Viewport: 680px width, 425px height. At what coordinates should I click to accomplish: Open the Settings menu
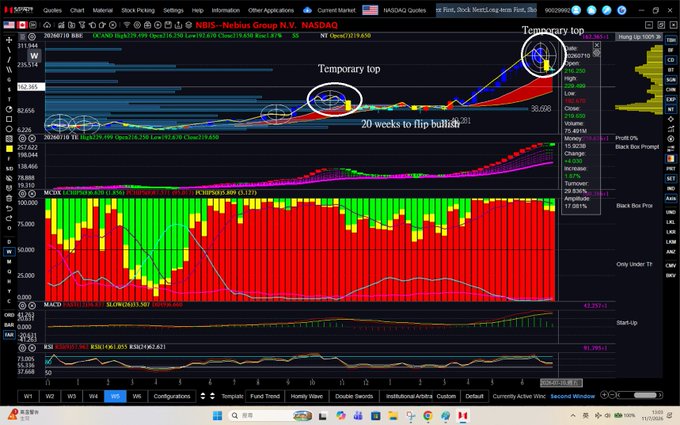coord(173,10)
